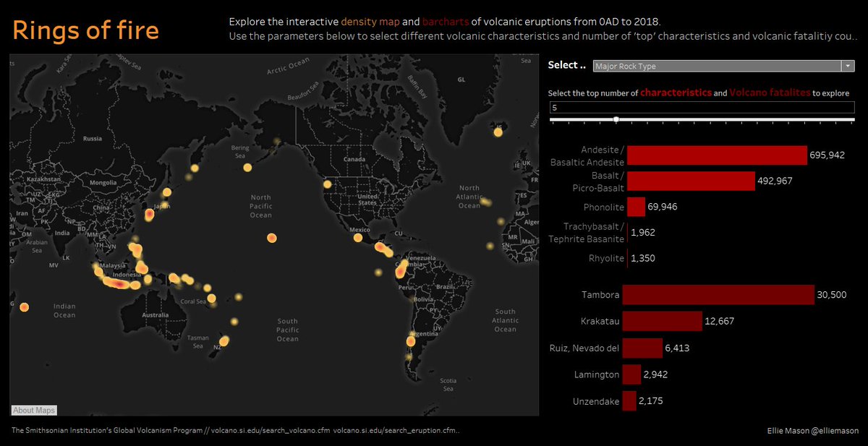The width and height of the screenshot is (868, 446).
Task: Click the hotspot near New Zealand
Action: (x=225, y=340)
